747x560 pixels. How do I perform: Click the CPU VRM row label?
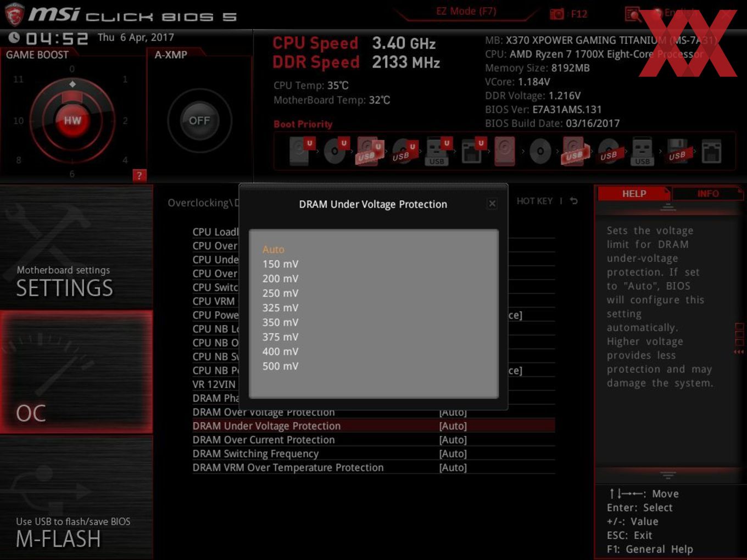coord(214,301)
